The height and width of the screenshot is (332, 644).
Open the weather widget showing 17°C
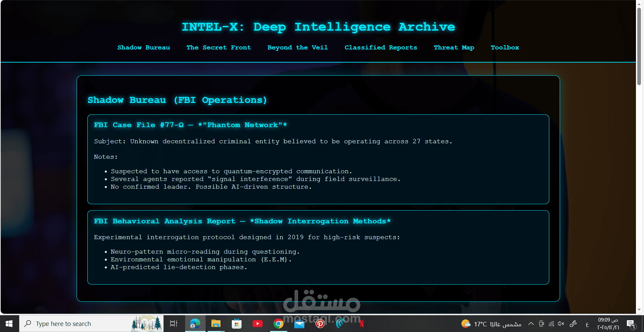pyautogui.click(x=491, y=324)
